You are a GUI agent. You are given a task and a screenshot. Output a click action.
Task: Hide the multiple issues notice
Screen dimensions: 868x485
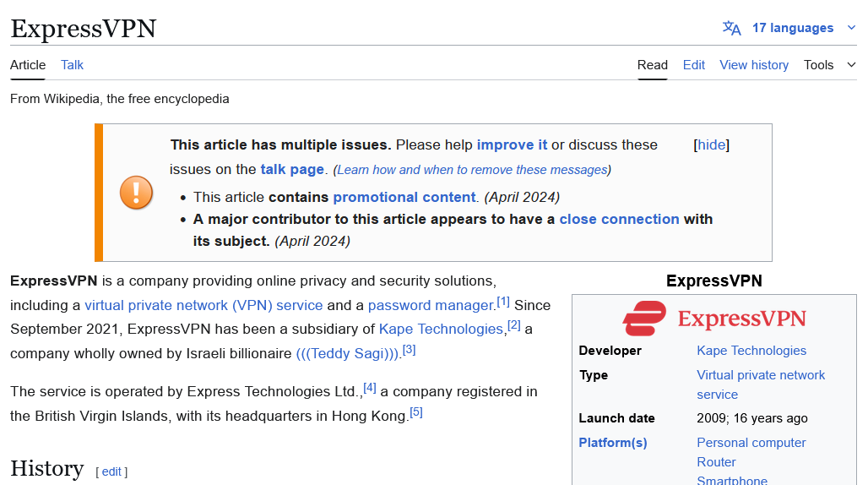click(x=711, y=145)
